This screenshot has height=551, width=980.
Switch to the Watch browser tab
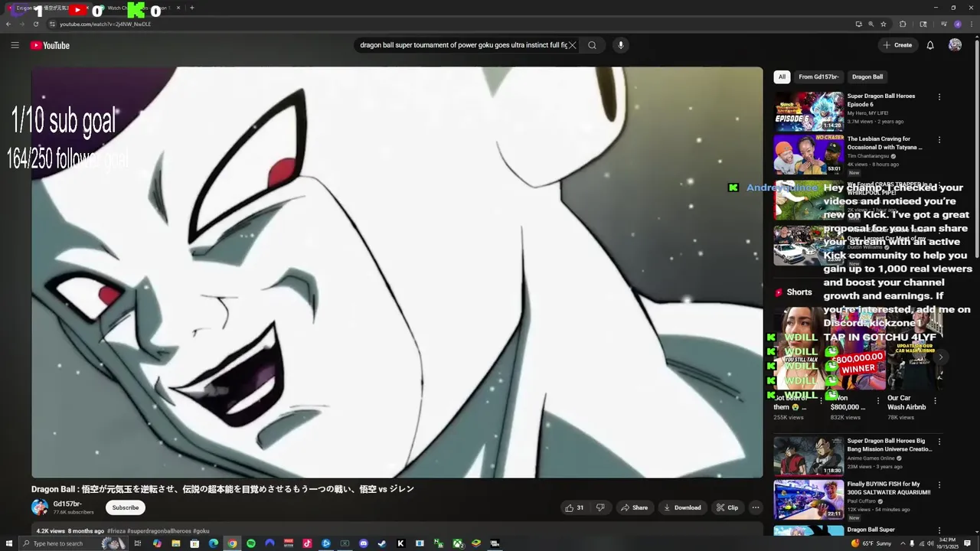139,8
